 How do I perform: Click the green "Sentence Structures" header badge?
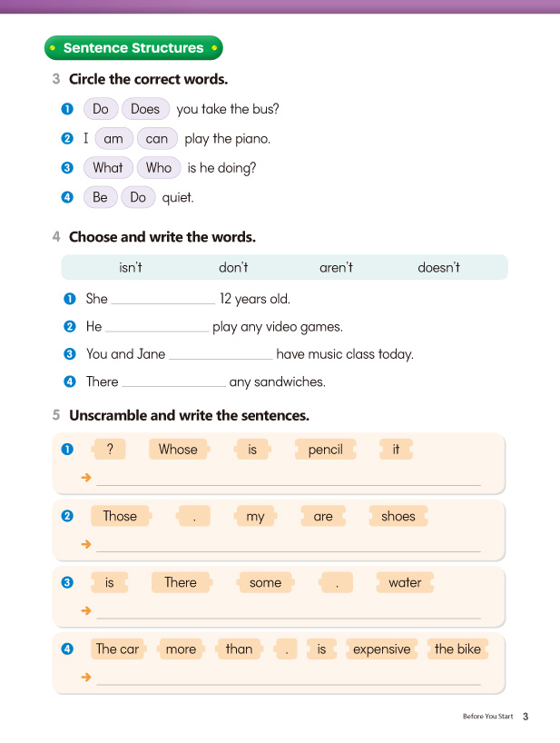[x=133, y=48]
